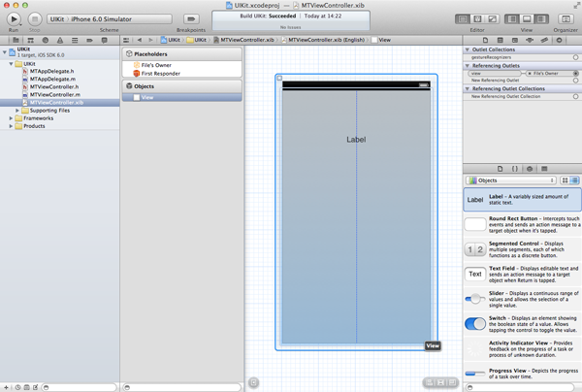Viewport: 582px width, 392px height.
Task: Go back in editor history
Action: [x=140, y=40]
